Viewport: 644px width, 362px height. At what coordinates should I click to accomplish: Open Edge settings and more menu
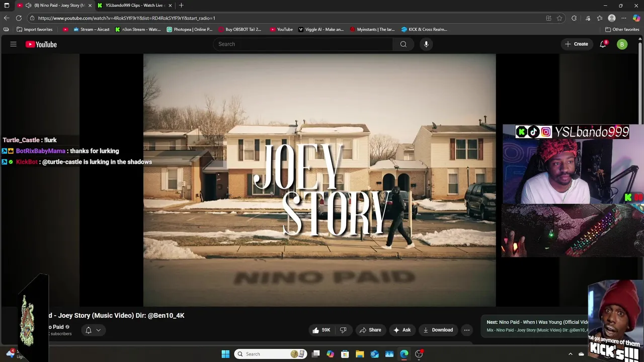click(624, 18)
